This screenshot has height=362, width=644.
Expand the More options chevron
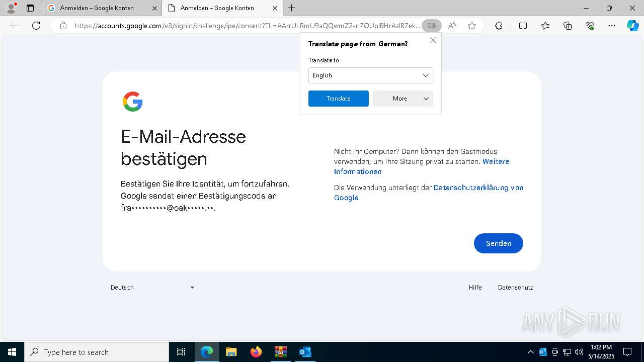[426, 99]
